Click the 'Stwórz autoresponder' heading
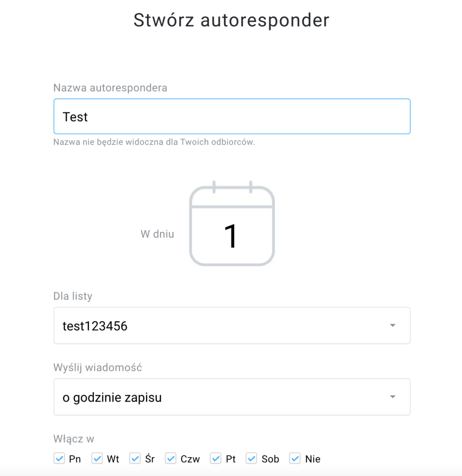 (x=231, y=20)
